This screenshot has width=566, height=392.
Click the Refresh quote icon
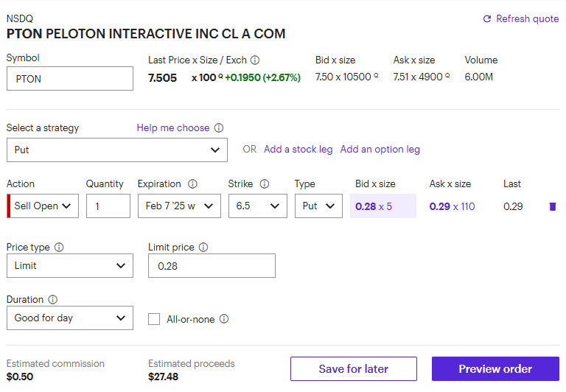tap(486, 19)
